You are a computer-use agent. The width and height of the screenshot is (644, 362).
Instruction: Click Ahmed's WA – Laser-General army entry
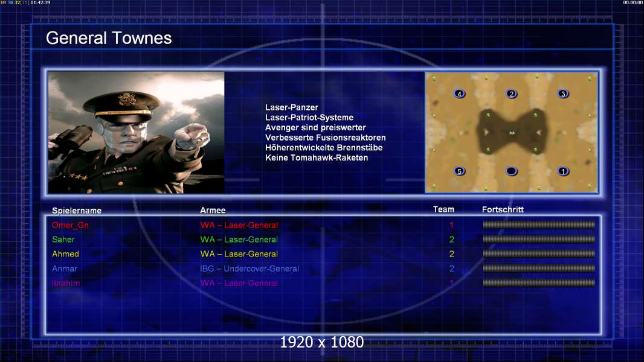tap(239, 254)
